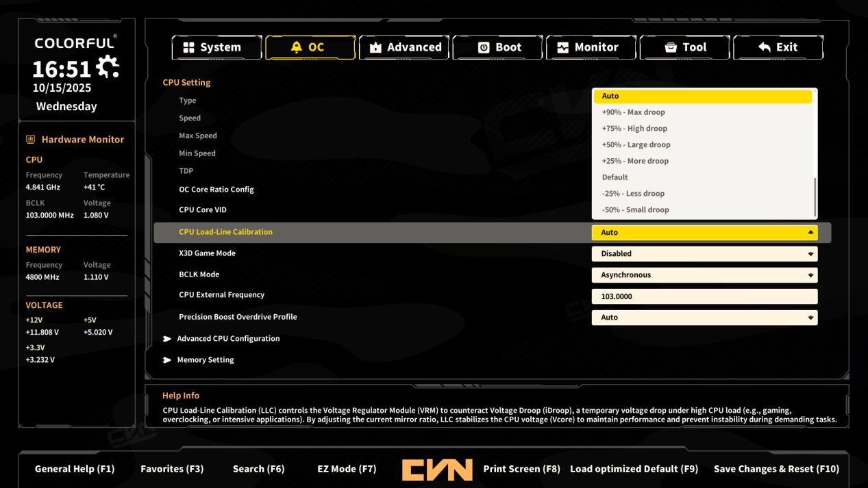Click the CPU frequency value 4.841 GHz
868x488 pixels.
pyautogui.click(x=42, y=188)
